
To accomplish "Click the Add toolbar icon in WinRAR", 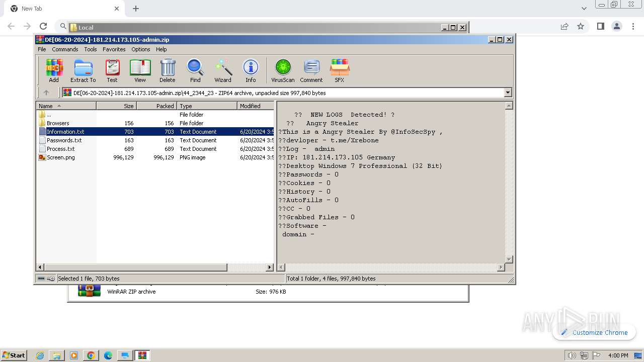I will [54, 70].
